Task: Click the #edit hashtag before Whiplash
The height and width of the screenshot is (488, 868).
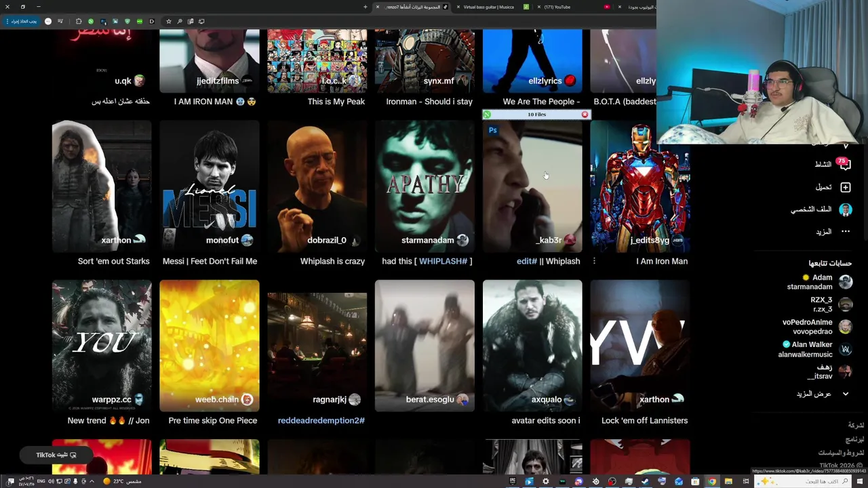Action: tap(526, 261)
